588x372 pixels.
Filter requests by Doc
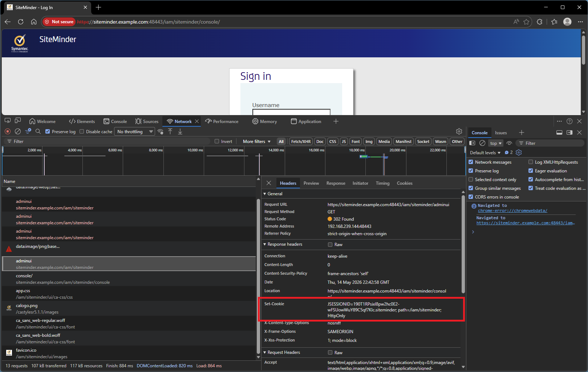pos(320,142)
